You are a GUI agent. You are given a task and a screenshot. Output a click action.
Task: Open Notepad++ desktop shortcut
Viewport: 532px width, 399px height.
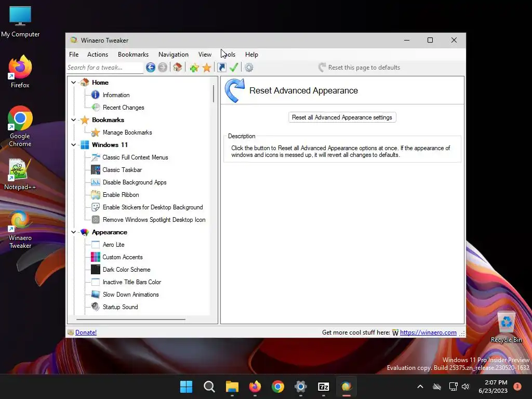pos(20,175)
